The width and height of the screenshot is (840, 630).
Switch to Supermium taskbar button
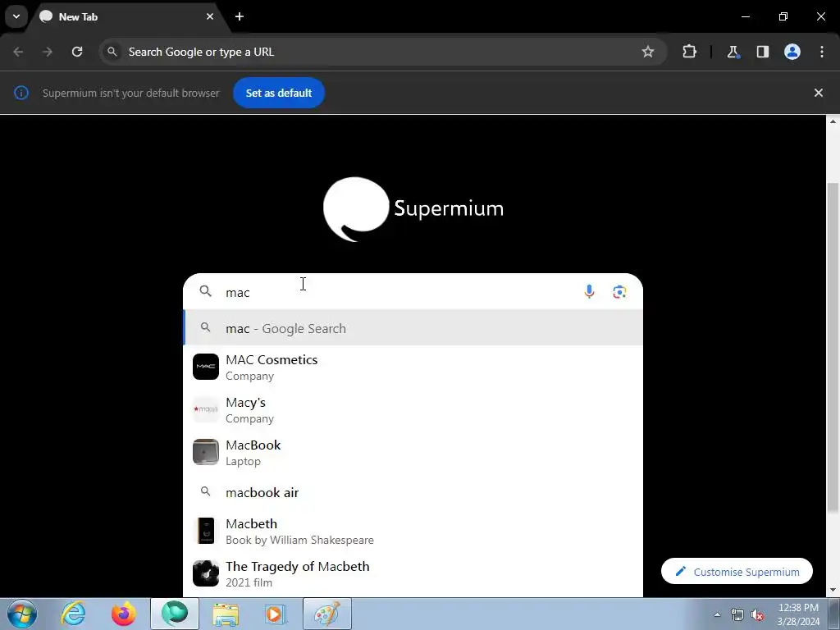[x=175, y=614]
